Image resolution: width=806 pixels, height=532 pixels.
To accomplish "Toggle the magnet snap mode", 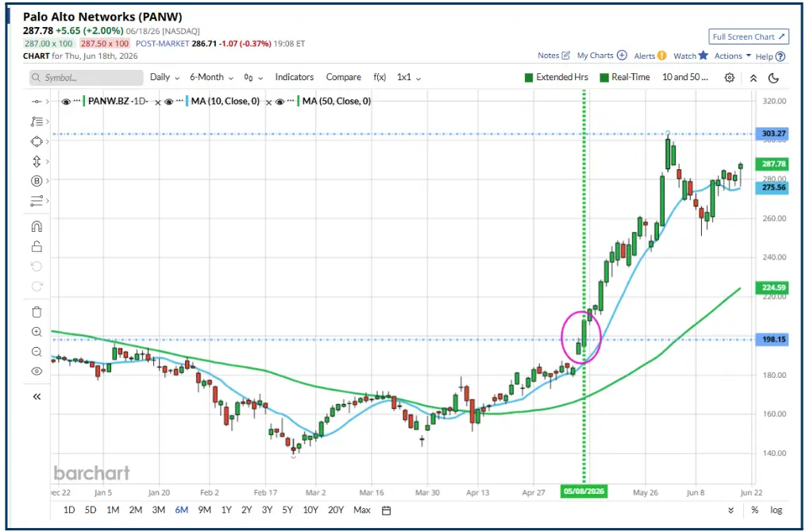I will pyautogui.click(x=37, y=226).
